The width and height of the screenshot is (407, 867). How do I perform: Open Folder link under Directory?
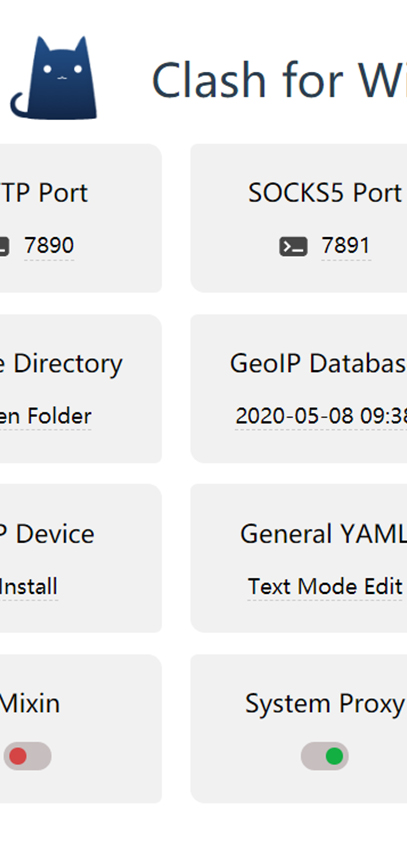[45, 416]
